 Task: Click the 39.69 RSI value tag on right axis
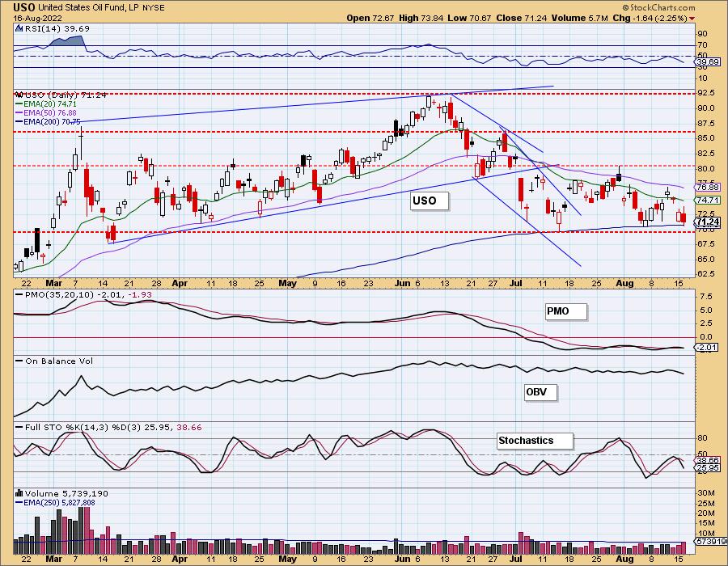coord(708,61)
